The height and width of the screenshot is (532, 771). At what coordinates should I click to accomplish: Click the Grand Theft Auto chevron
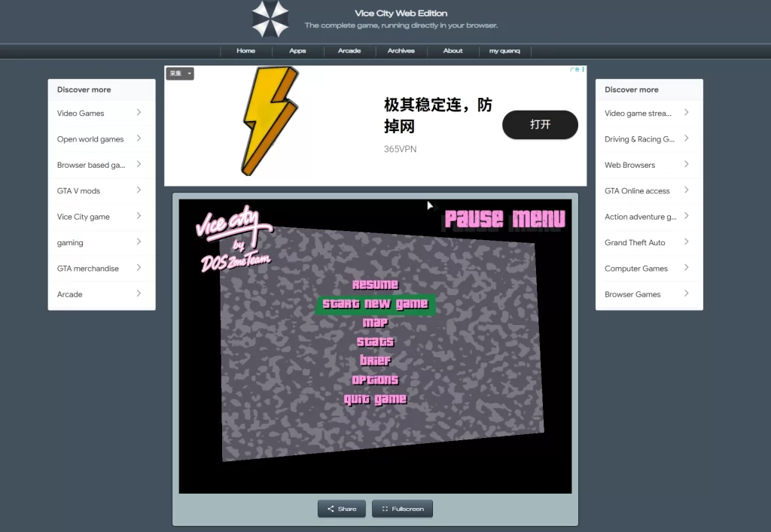point(687,242)
